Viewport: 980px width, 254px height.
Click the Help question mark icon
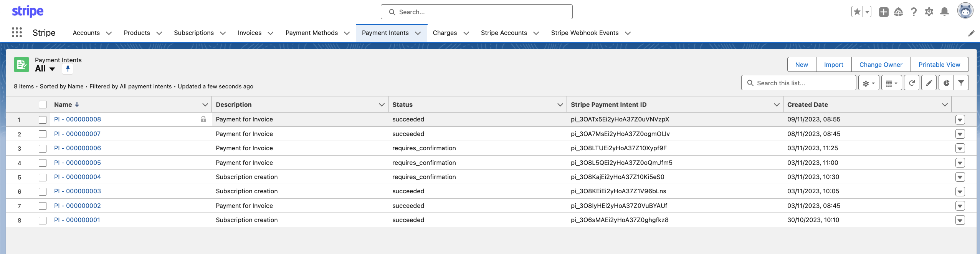[x=914, y=12]
